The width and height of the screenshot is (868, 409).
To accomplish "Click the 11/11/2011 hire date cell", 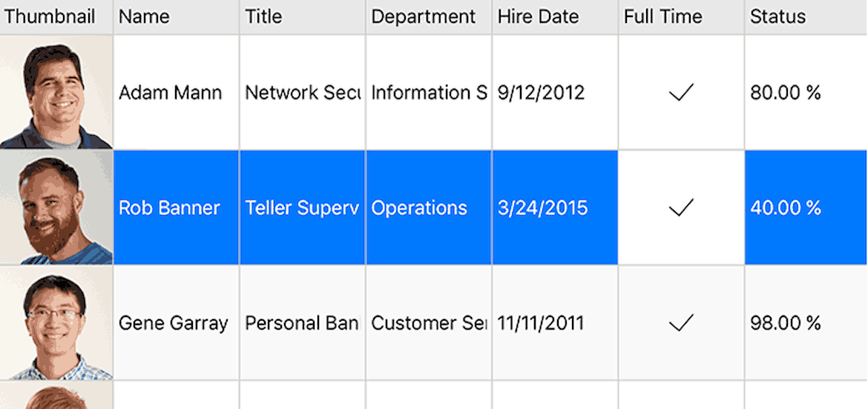I will (x=555, y=323).
